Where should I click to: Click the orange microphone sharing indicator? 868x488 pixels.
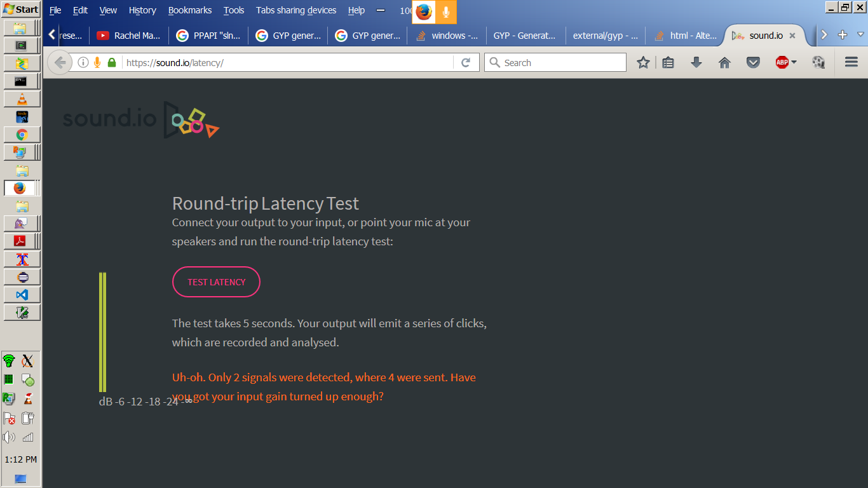(x=446, y=11)
